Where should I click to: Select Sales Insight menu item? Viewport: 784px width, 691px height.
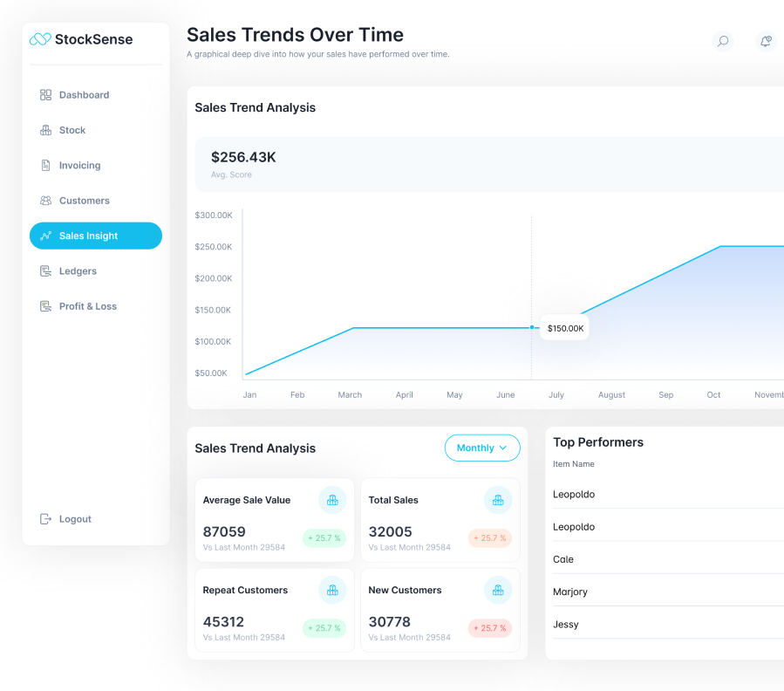(96, 236)
